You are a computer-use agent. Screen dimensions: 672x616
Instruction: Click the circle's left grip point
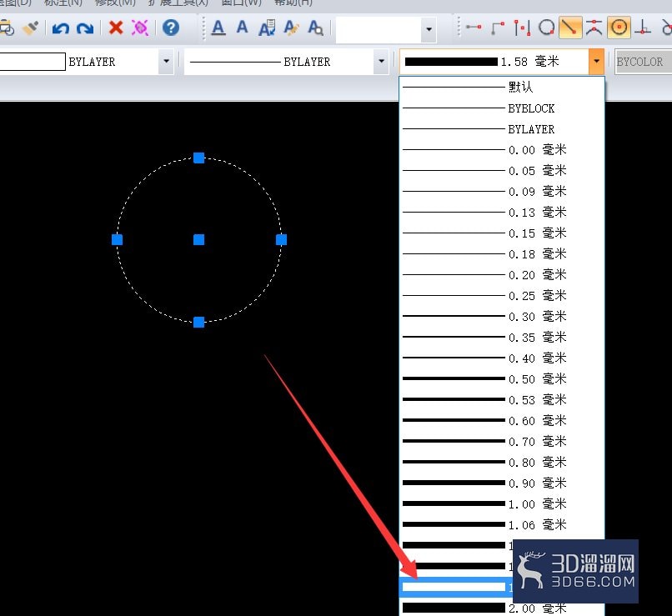pyautogui.click(x=117, y=239)
